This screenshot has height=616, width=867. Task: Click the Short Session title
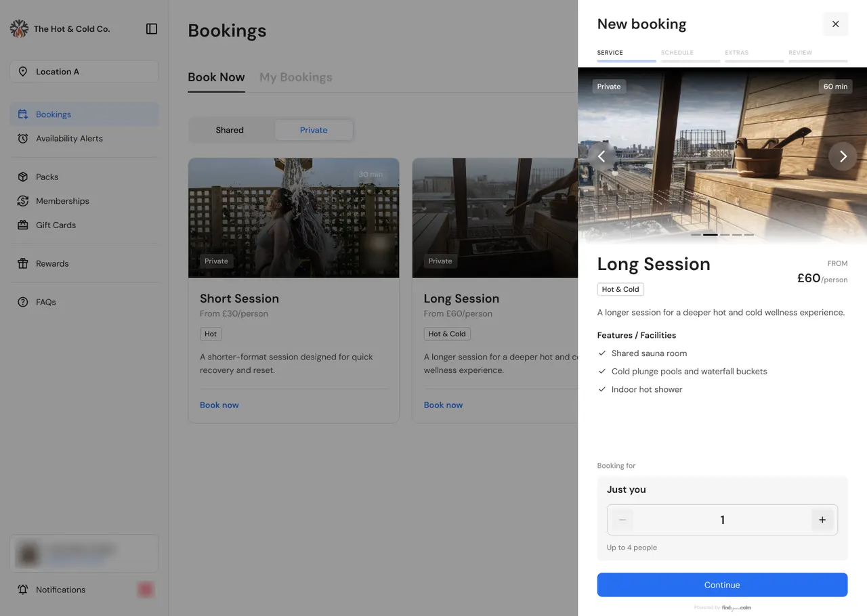[x=239, y=299]
